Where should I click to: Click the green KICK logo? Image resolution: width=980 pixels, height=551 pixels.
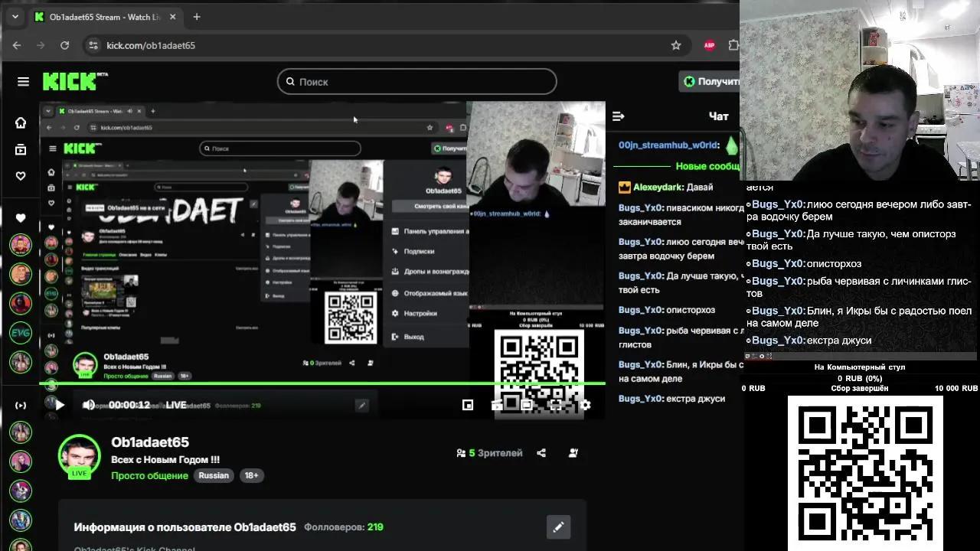point(75,81)
